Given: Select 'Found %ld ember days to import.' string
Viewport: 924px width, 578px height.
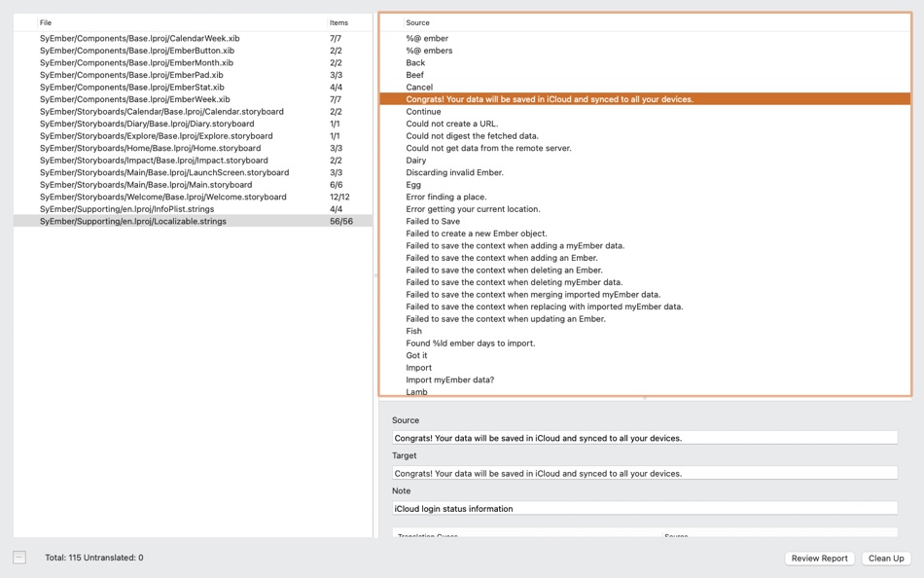Looking at the screenshot, I should point(645,343).
